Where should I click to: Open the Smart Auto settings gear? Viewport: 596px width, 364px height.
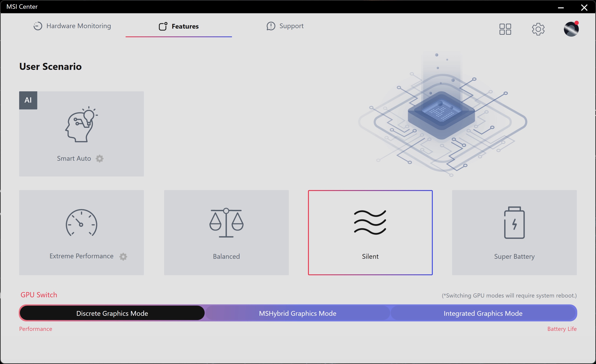99,159
